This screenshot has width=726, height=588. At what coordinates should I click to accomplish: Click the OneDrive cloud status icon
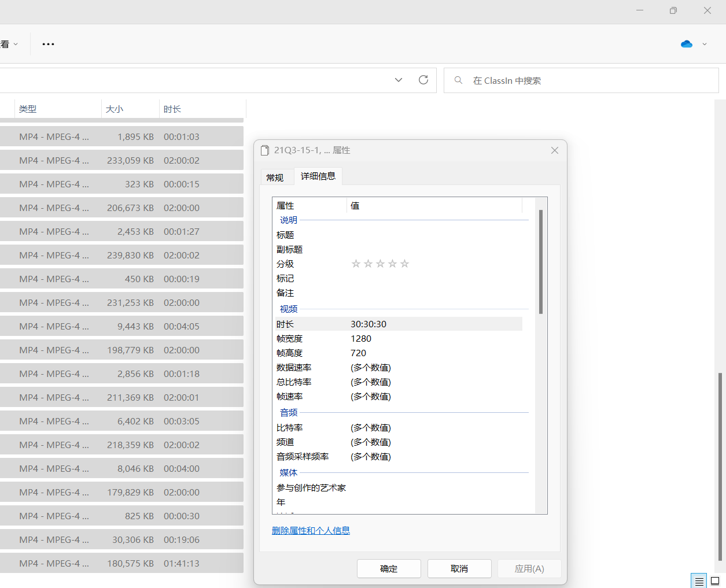pos(687,44)
